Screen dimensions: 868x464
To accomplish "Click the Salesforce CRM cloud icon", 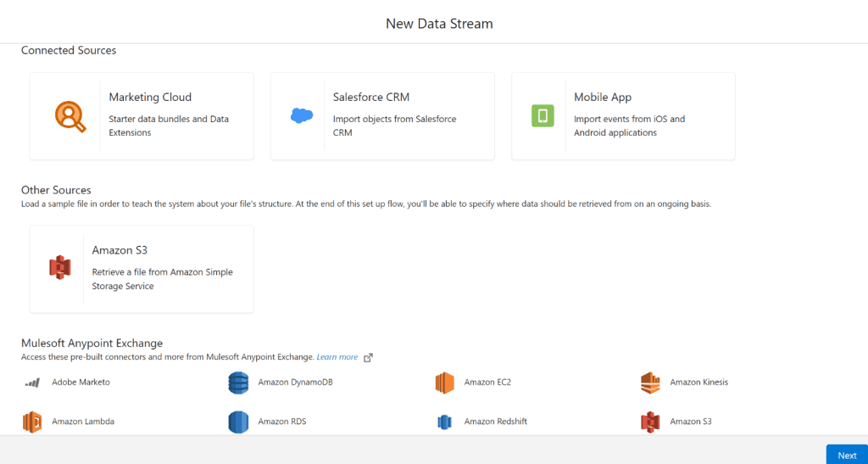I will point(302,116).
